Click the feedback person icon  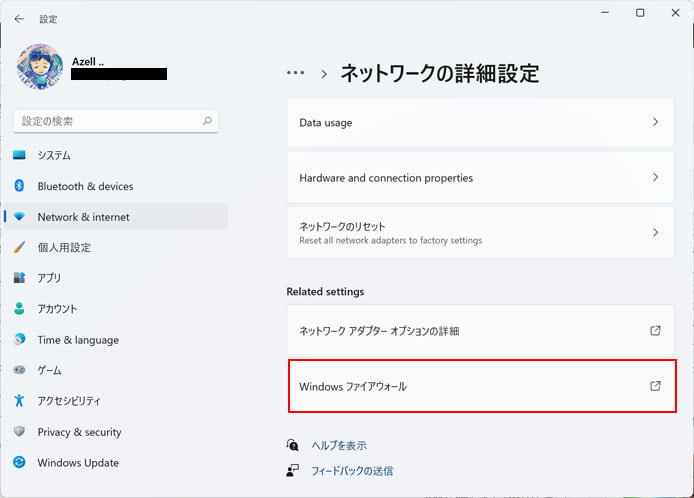(293, 471)
